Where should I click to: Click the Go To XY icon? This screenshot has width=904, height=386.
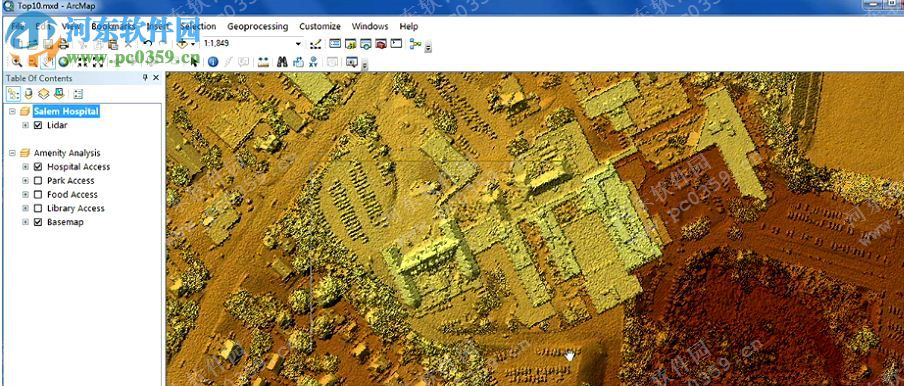pyautogui.click(x=314, y=62)
